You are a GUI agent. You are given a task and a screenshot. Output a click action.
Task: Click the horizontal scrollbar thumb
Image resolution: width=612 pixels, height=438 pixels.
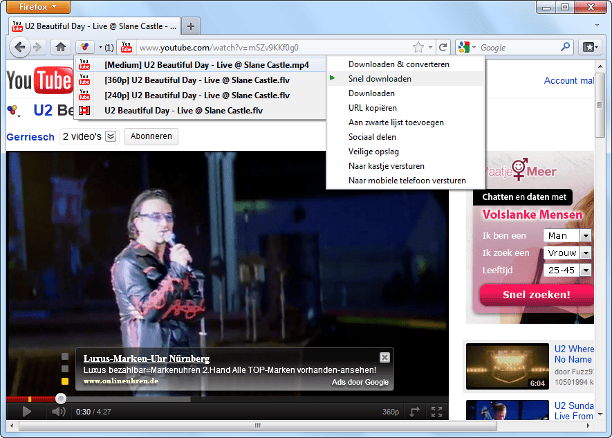258,426
